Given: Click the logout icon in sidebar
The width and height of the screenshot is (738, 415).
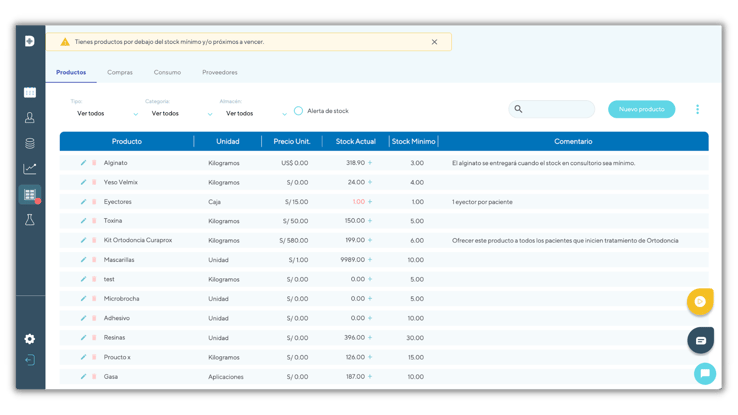Looking at the screenshot, I should [30, 360].
